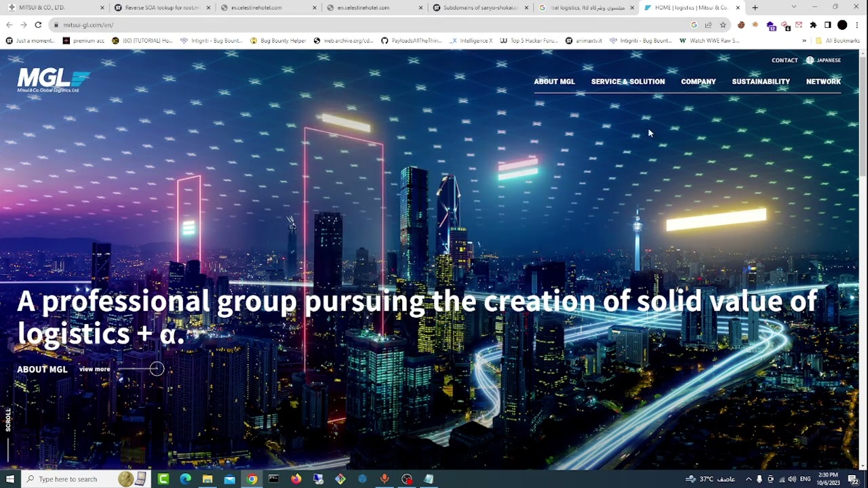The image size is (868, 488).
Task: Open the Chrome three-dot menu
Action: pyautogui.click(x=858, y=25)
